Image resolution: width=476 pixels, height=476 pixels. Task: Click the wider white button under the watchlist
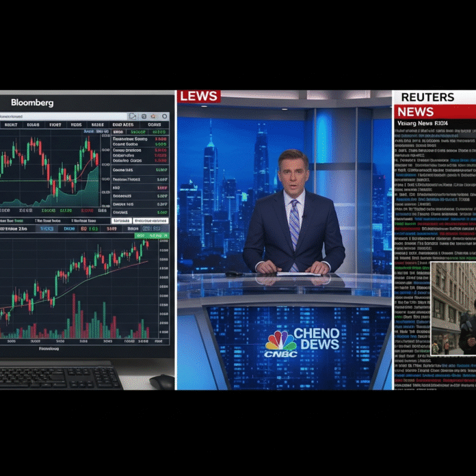150,221
